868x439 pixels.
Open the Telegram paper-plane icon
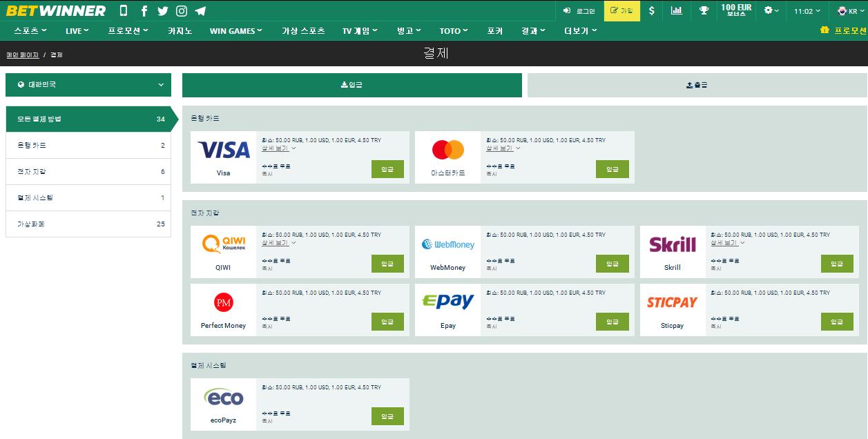pyautogui.click(x=200, y=10)
